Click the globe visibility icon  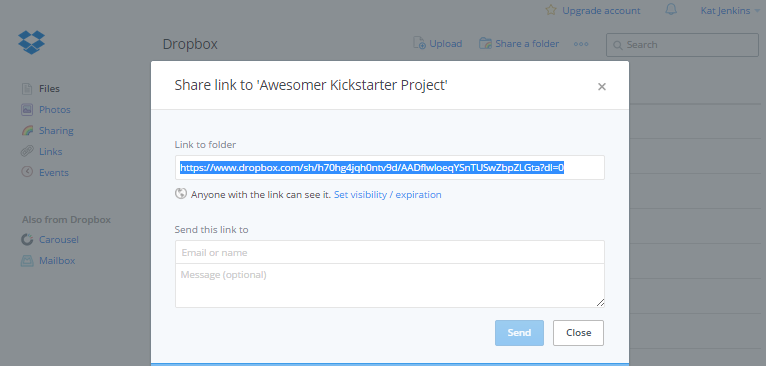coord(181,194)
